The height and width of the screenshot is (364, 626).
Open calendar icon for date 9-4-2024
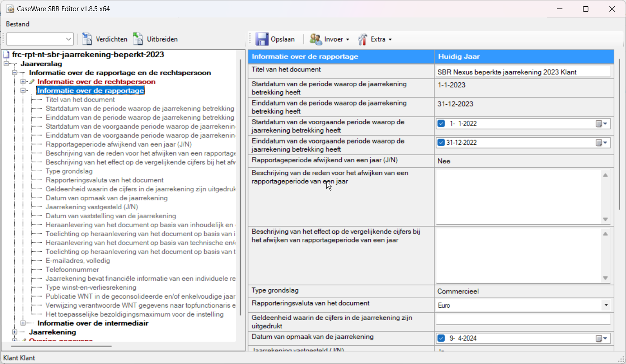point(599,339)
